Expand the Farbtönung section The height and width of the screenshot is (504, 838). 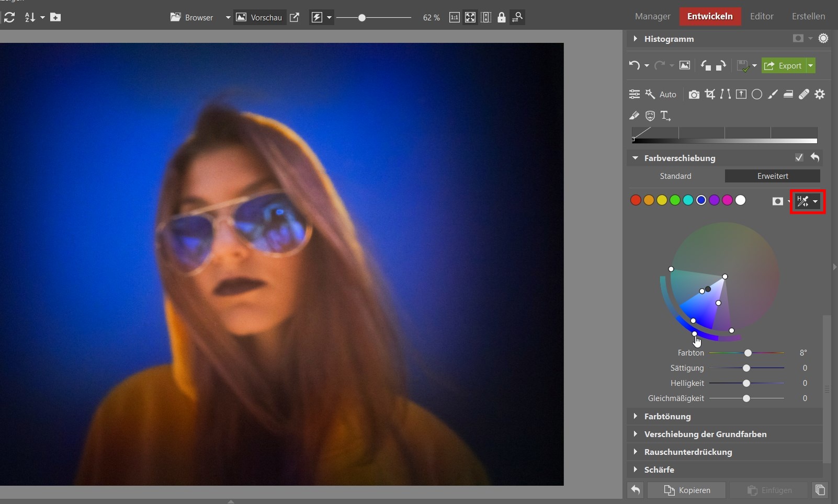(667, 416)
